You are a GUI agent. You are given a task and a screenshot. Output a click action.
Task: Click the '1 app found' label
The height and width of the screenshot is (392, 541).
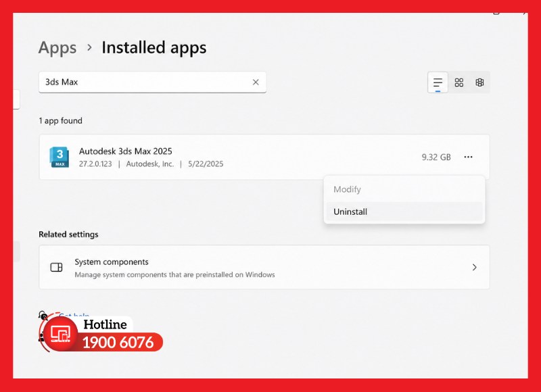(60, 121)
